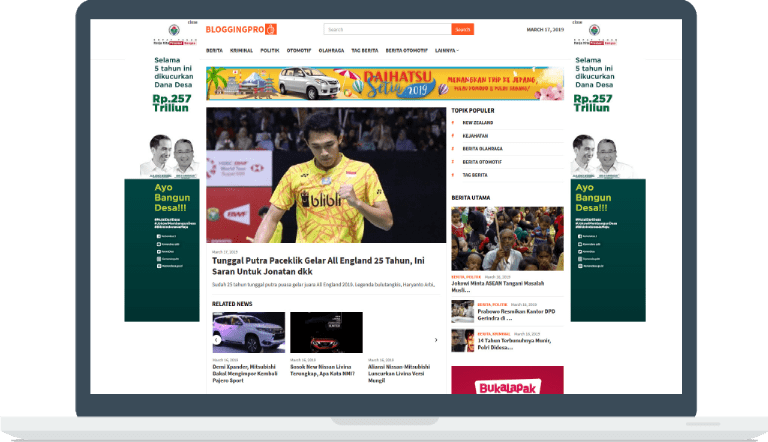Viewport: 768px width, 442px height.
Task: Focus the search input field
Action: (x=387, y=30)
